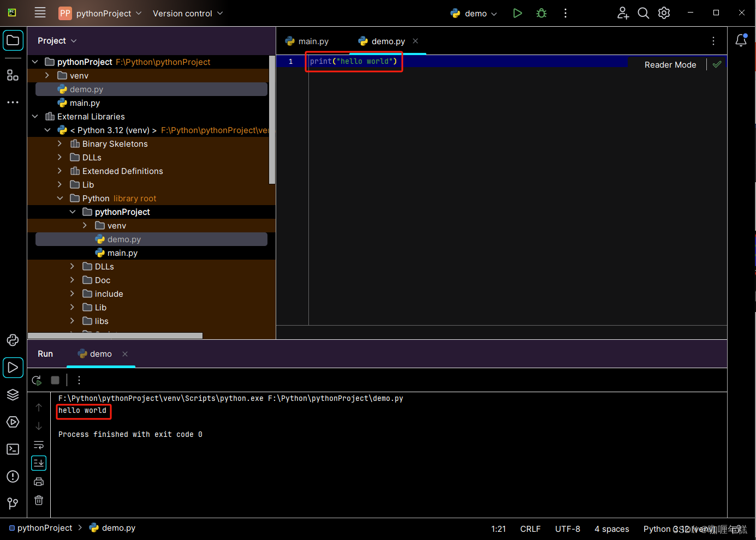Viewport: 756px width, 540px height.
Task: Expand the Doc folder
Action: click(73, 280)
